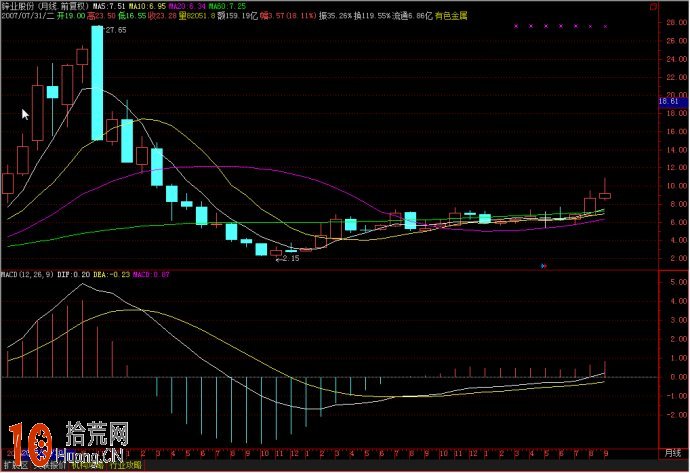This screenshot has width=690, height=473.
Task: Click the MACD(12,26,9) indicator label
Action: pyautogui.click(x=27, y=274)
